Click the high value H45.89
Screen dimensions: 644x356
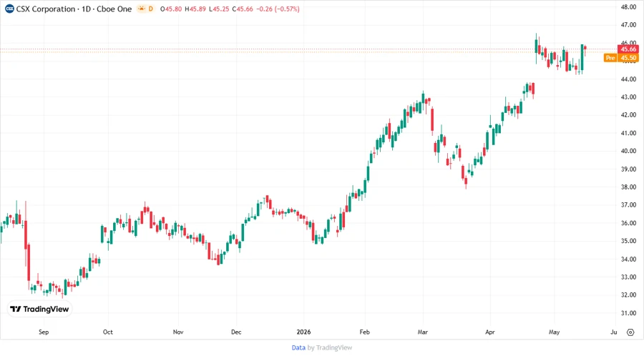(x=195, y=9)
